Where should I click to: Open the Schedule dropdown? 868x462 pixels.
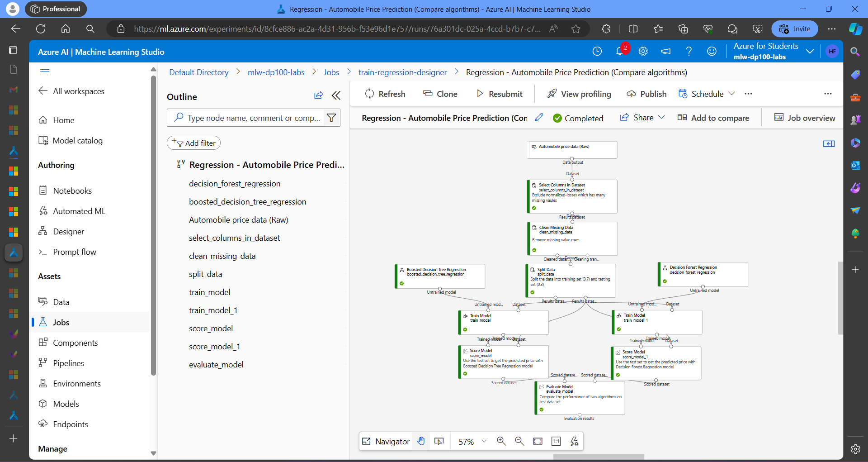(x=706, y=94)
